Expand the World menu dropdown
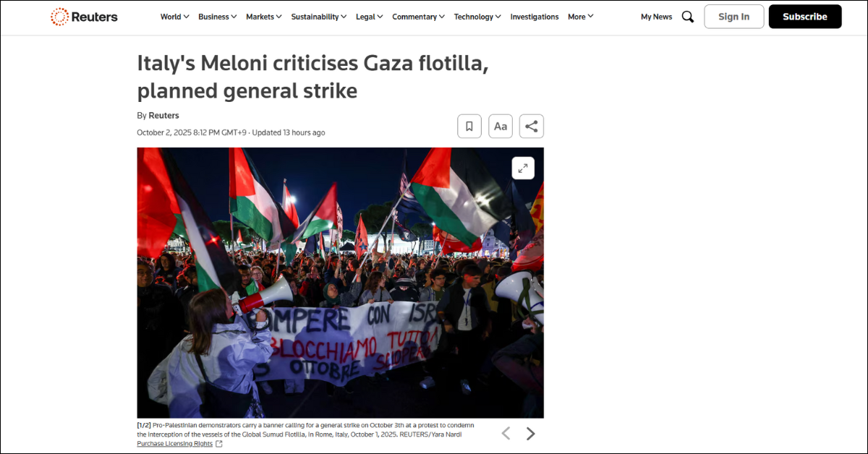 coord(175,17)
